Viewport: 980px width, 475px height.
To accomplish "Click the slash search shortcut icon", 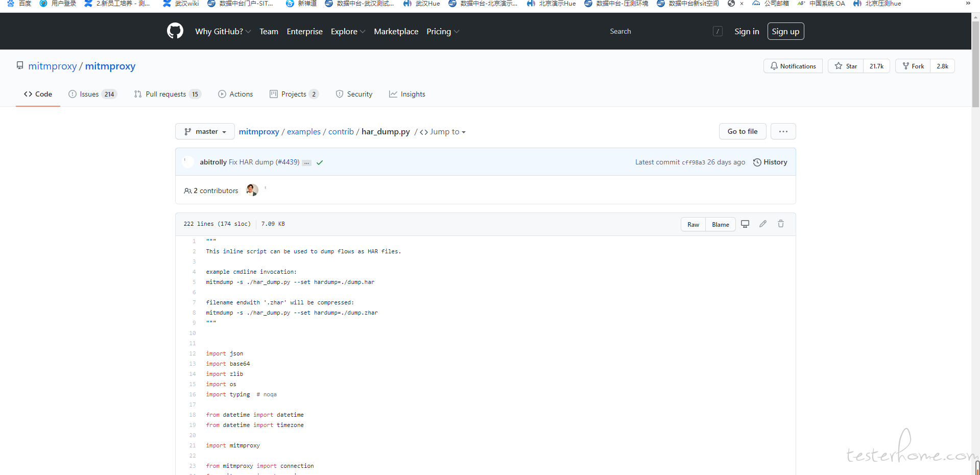I will 718,31.
